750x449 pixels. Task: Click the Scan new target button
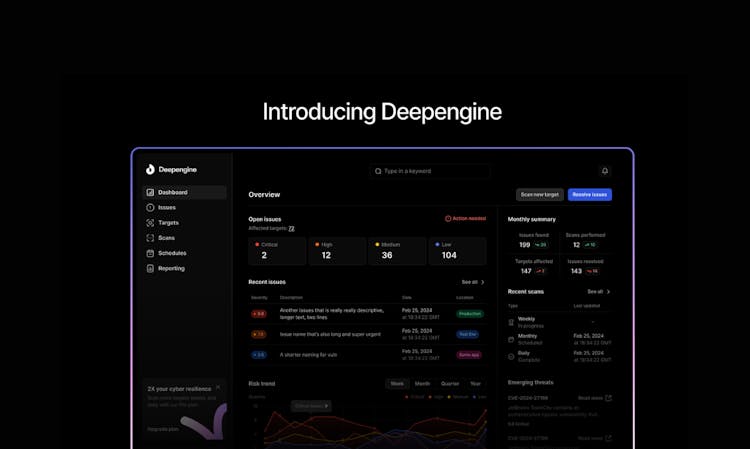(540, 195)
